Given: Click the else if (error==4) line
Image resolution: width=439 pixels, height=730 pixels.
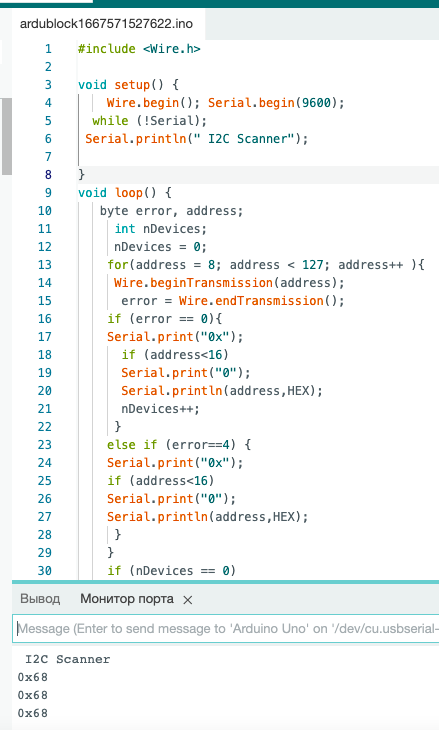Looking at the screenshot, I should [179, 445].
